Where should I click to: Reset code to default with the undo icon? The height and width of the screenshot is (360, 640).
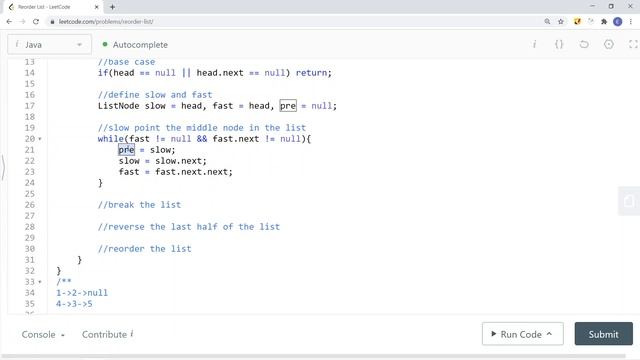(584, 44)
